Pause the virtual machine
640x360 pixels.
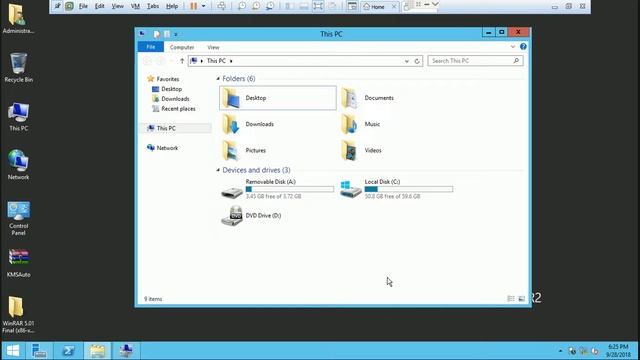click(x=193, y=6)
